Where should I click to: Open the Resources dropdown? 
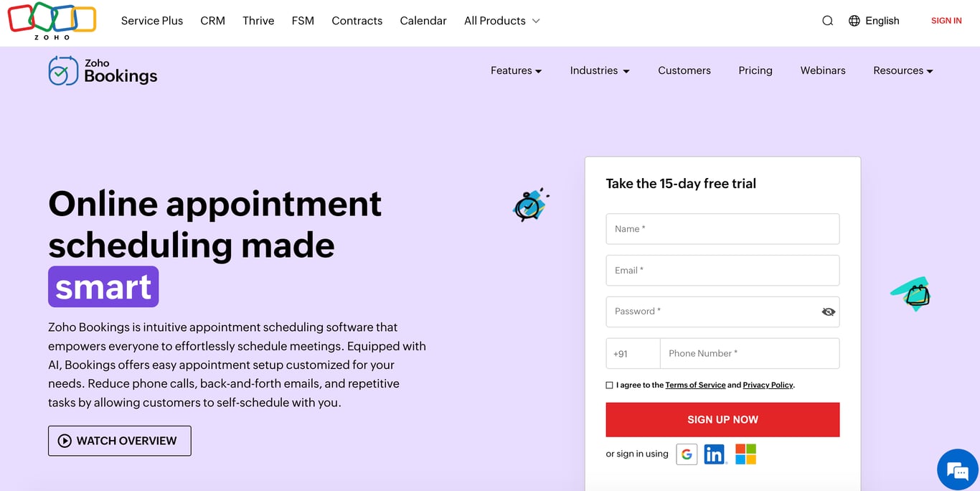click(903, 70)
